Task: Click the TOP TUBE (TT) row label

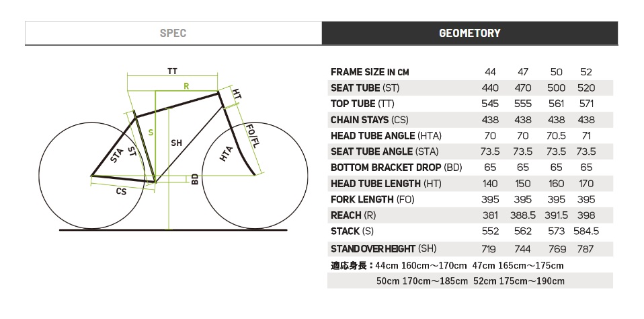Action: (362, 104)
